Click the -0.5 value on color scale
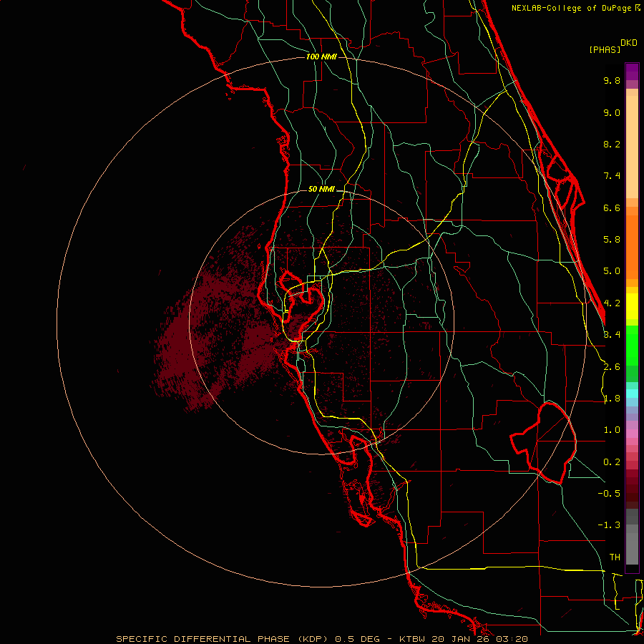This screenshot has height=644, width=644. point(609,493)
